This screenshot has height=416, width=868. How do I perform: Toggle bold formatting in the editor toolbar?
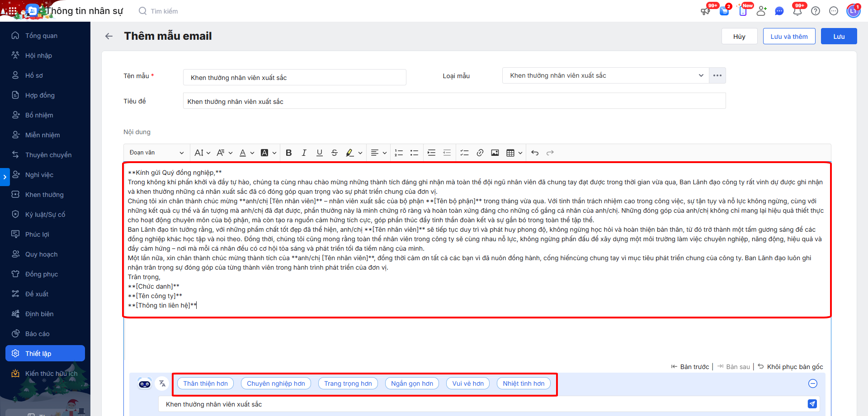(x=289, y=153)
